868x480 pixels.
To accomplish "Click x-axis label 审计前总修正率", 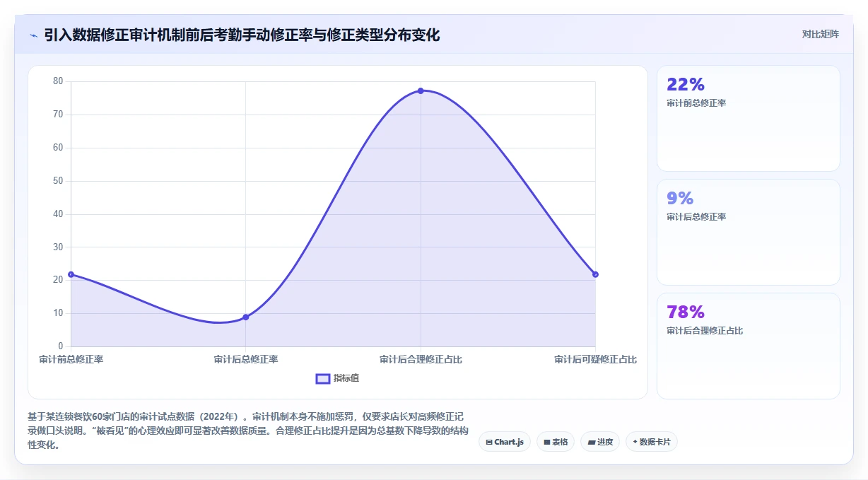I will 71,359.
